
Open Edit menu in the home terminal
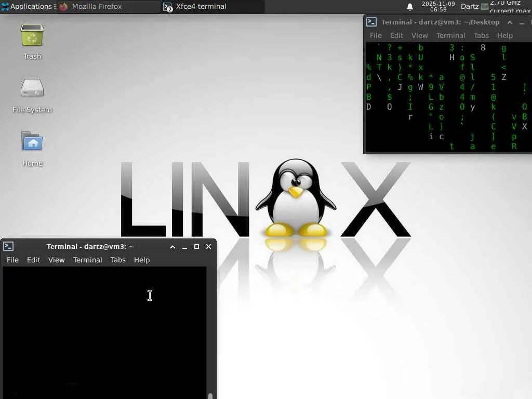point(33,260)
